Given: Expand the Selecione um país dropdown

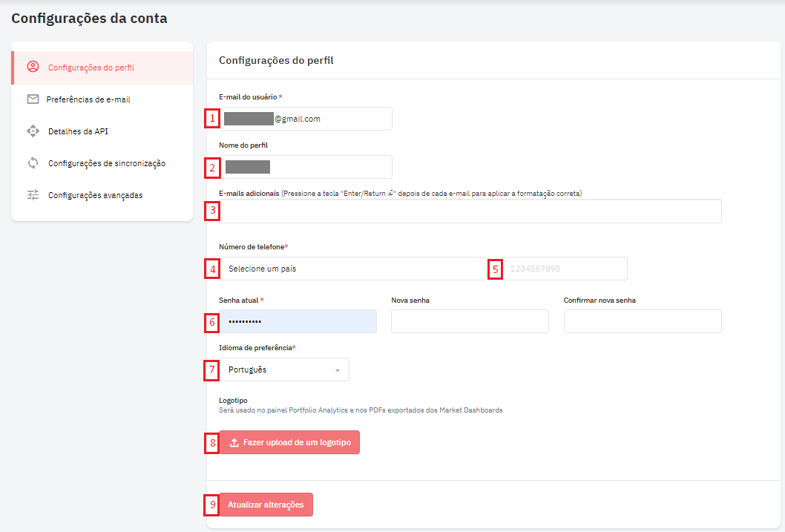Looking at the screenshot, I should click(352, 269).
